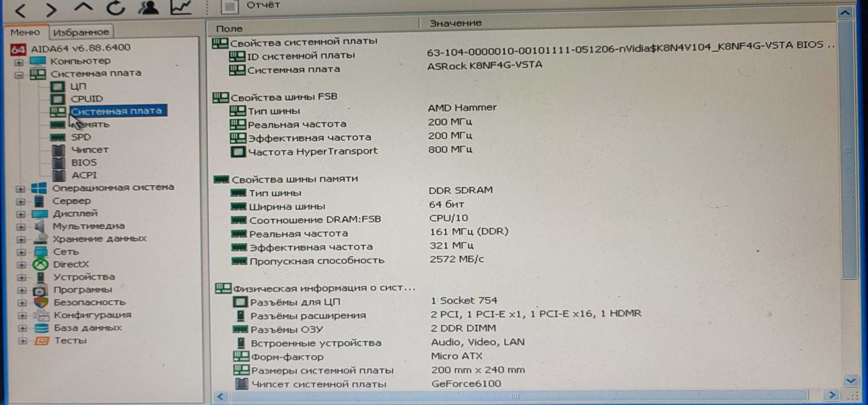868x405 pixels.
Task: Click horizontal scrollbar right arrow
Action: click(832, 395)
